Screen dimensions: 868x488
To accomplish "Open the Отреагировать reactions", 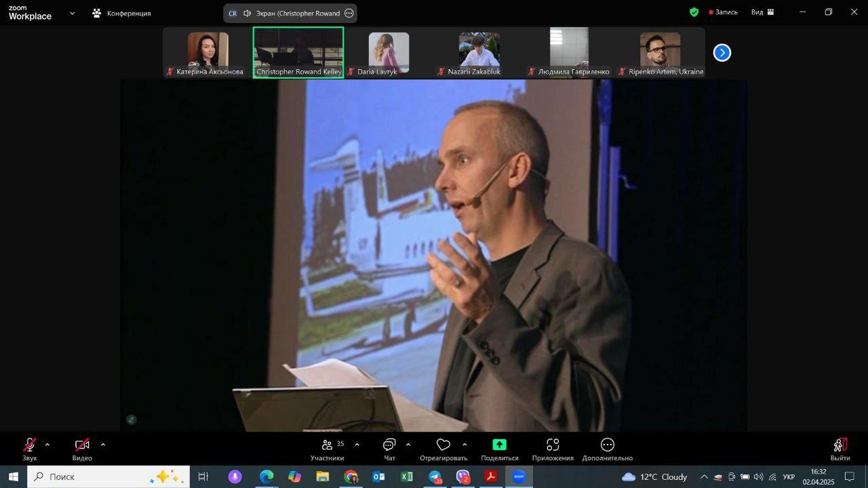I will [443, 449].
